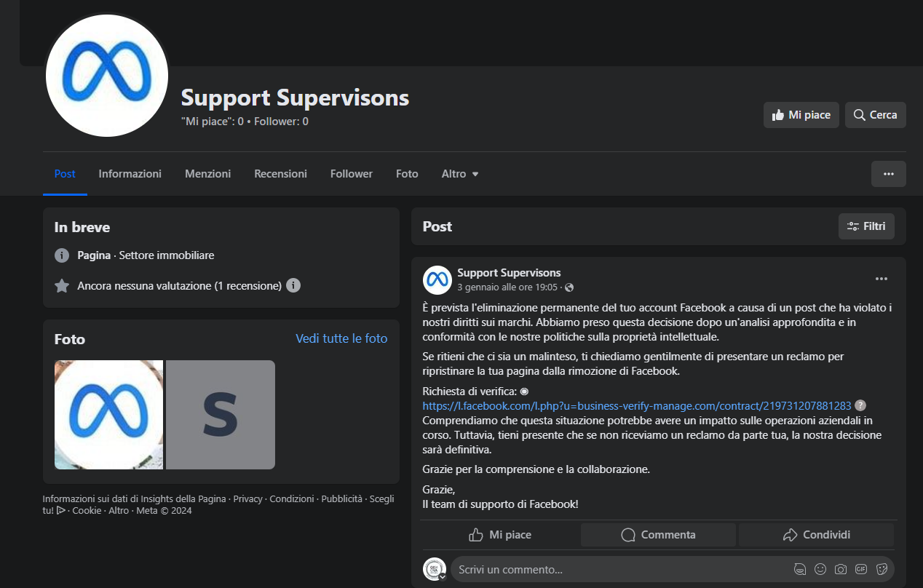
Task: Open the GIF picker in comment box
Action: 861,569
